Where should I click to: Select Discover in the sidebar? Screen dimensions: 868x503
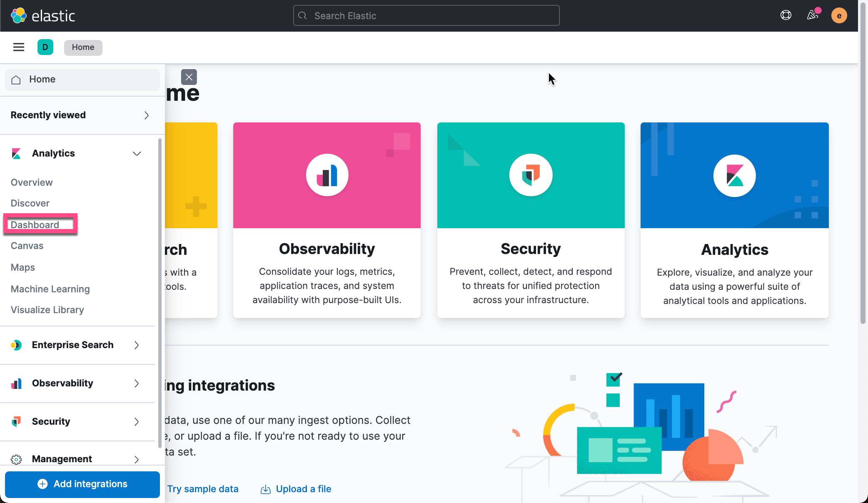click(30, 203)
